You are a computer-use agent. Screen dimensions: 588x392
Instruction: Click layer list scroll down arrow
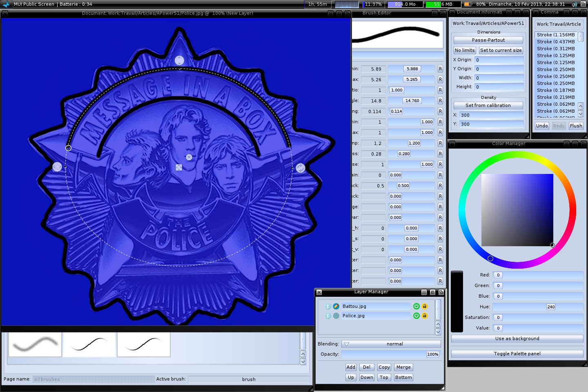[438, 332]
